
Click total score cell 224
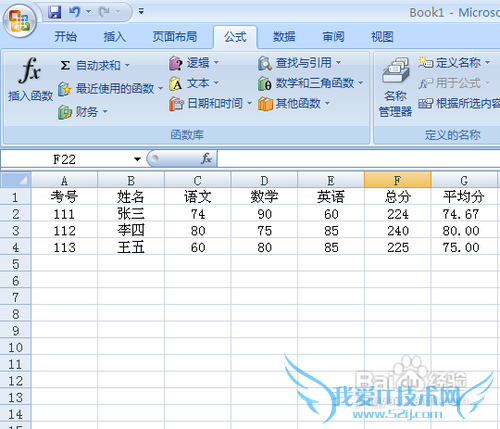[x=398, y=213]
